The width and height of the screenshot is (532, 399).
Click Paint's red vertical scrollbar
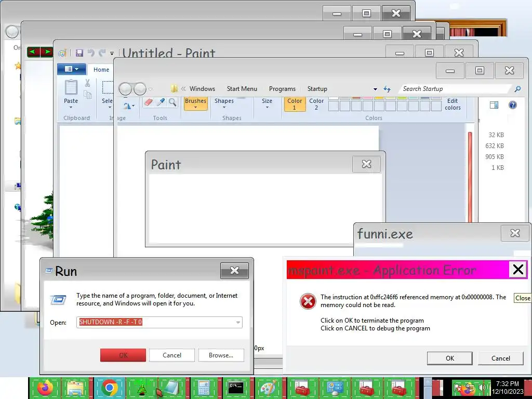tap(470, 178)
